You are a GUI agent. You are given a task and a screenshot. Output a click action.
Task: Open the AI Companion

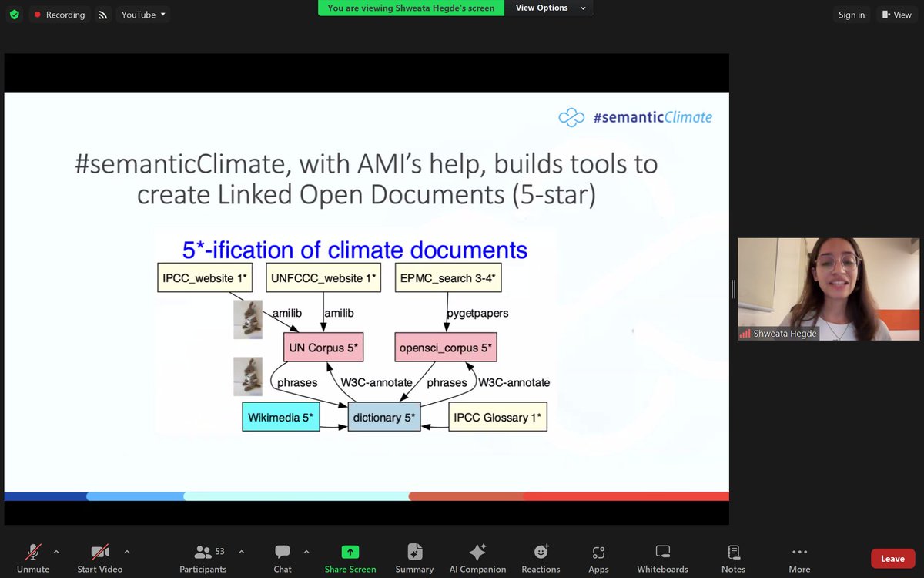click(x=477, y=559)
